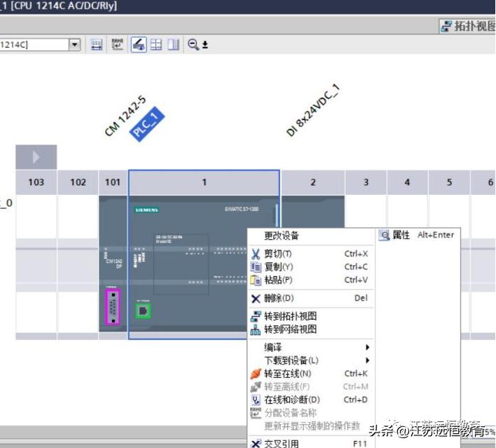
Task: Click the assign device name toolbar icon
Action: pos(118,45)
